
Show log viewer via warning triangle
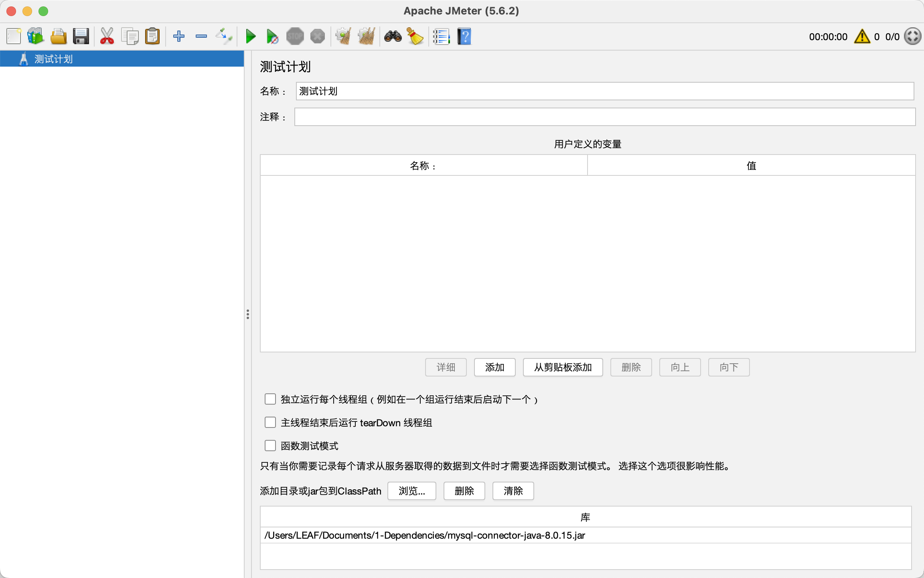(862, 37)
